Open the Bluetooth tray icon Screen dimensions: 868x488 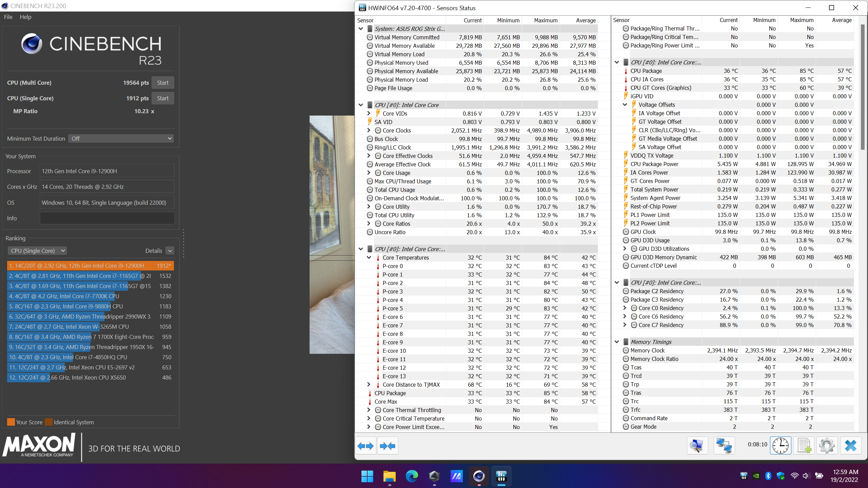768,476
